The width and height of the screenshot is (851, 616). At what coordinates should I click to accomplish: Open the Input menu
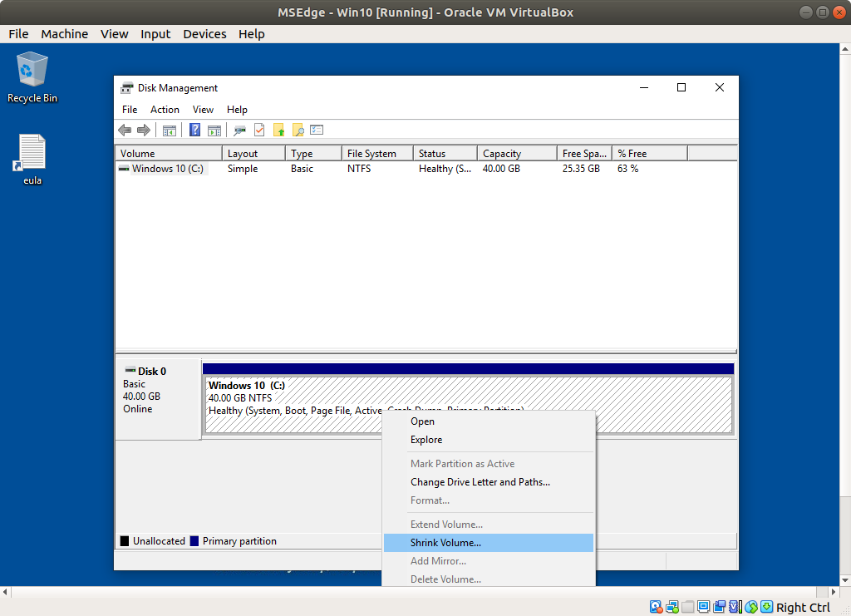click(155, 34)
